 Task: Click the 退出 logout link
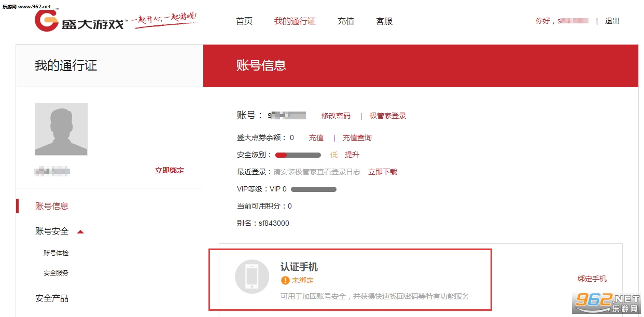coord(612,21)
